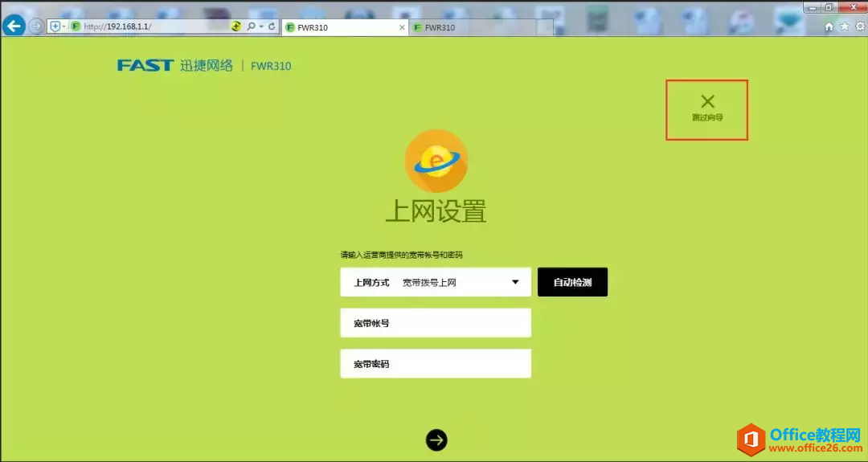This screenshot has width=868, height=462.
Task: Click the browser forward arrow button
Action: 36,27
